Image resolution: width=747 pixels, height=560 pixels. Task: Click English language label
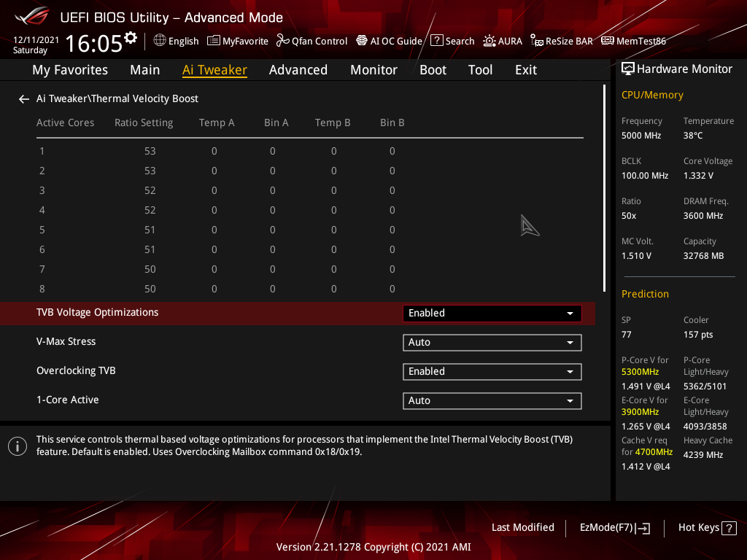coord(183,41)
